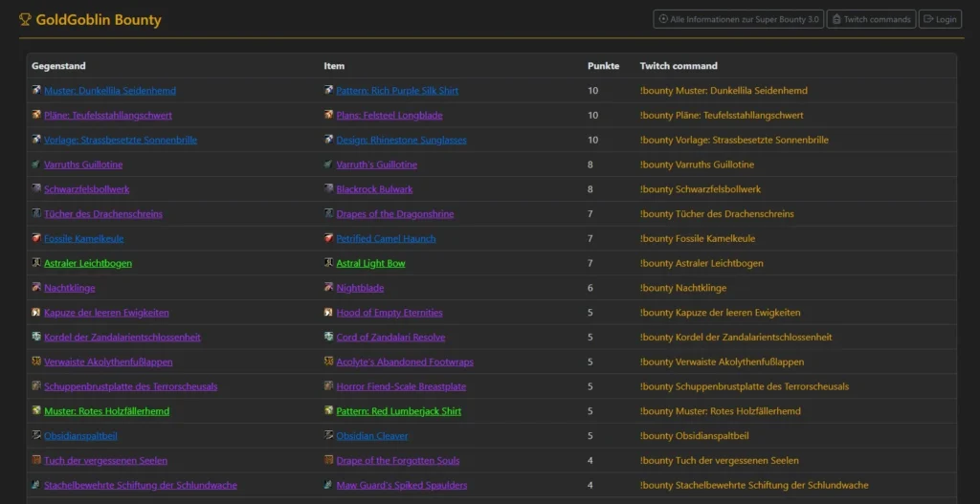Select the Fossile Kamelkeule link

(x=84, y=238)
